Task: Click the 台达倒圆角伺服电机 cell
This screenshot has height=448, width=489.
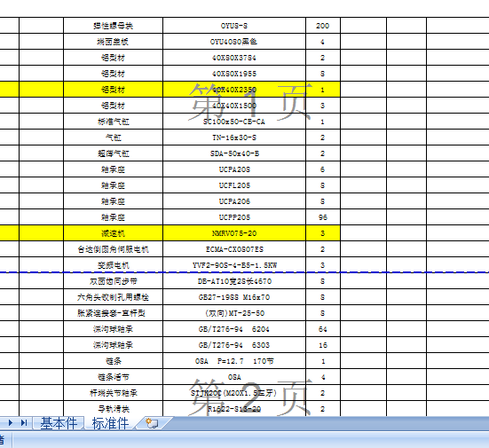Action: tap(113, 249)
